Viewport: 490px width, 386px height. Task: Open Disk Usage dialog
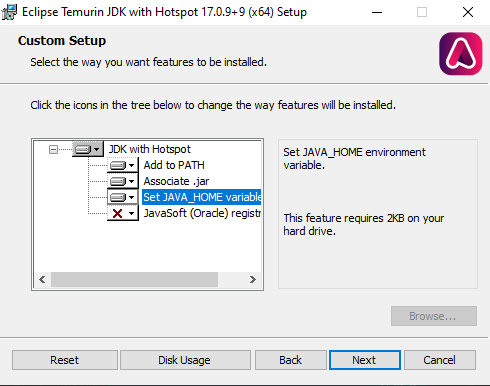(185, 360)
